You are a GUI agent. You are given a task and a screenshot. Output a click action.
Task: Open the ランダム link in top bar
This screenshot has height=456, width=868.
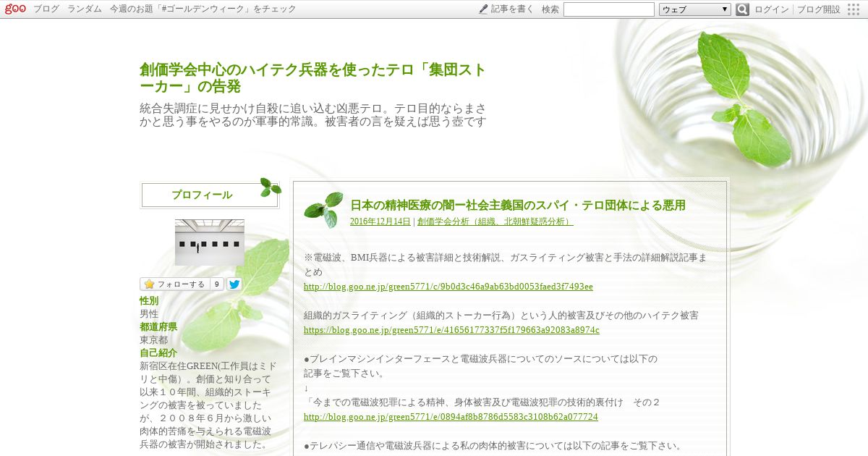click(x=85, y=9)
